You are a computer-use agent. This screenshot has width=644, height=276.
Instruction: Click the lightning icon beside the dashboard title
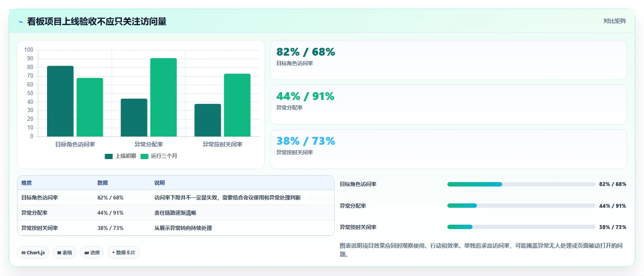coord(21,22)
